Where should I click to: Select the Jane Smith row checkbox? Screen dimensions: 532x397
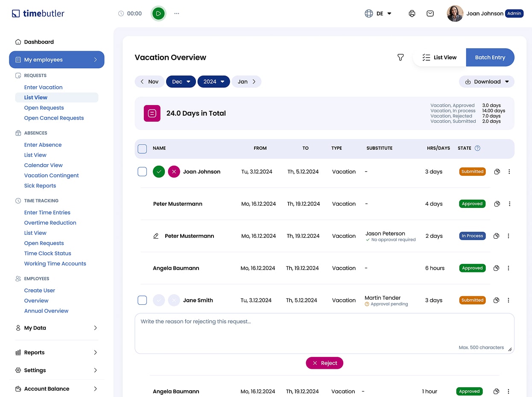click(142, 300)
